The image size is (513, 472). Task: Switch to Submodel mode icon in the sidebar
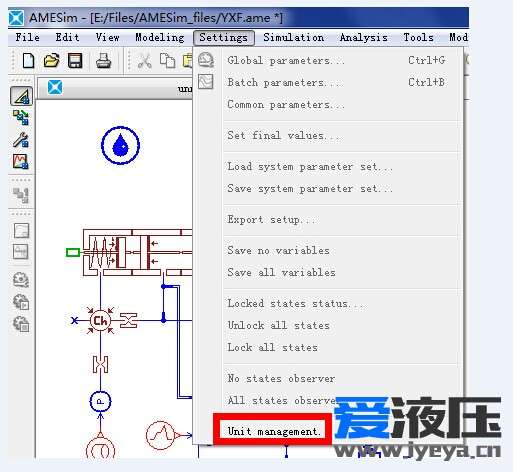pyautogui.click(x=21, y=118)
